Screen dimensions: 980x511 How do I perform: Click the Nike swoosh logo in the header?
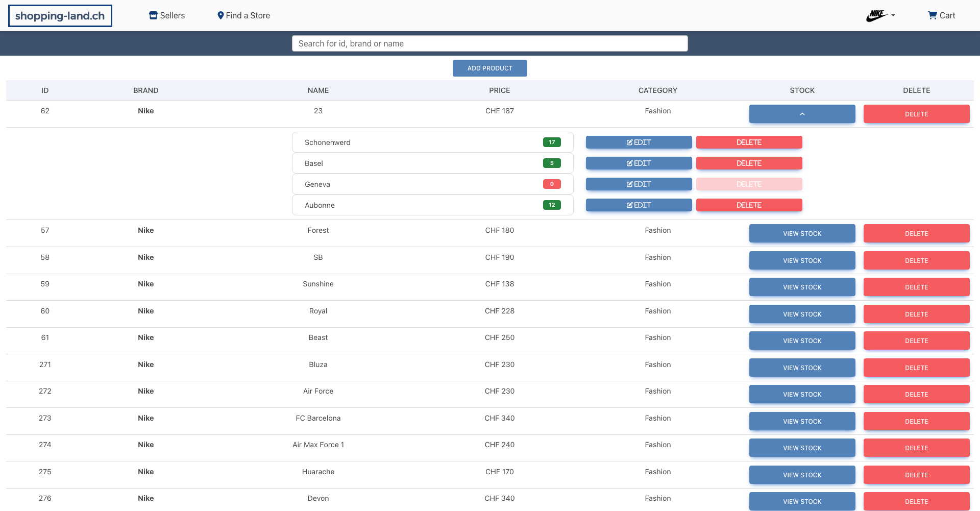pos(876,15)
